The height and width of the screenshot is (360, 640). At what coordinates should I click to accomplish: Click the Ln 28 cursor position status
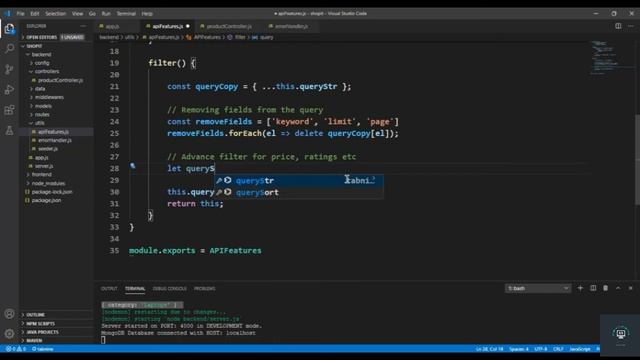point(489,349)
